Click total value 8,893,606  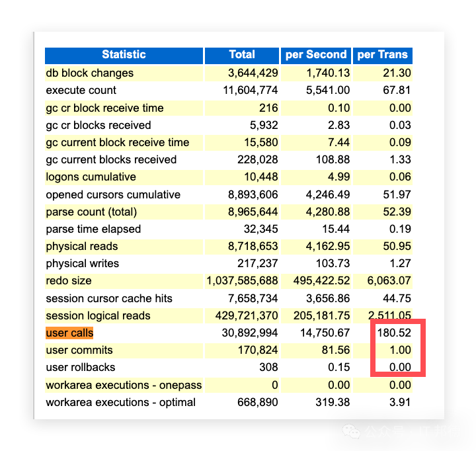(253, 194)
